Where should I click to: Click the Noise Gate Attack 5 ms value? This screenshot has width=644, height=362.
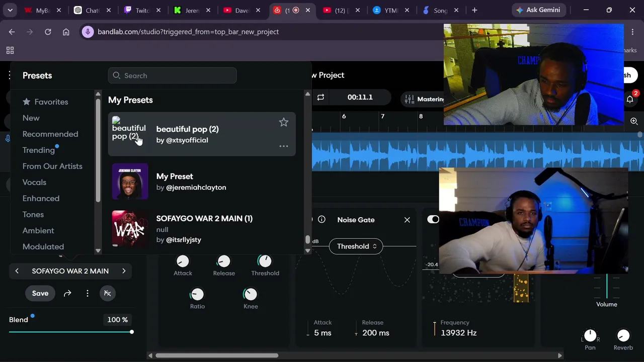(323, 333)
